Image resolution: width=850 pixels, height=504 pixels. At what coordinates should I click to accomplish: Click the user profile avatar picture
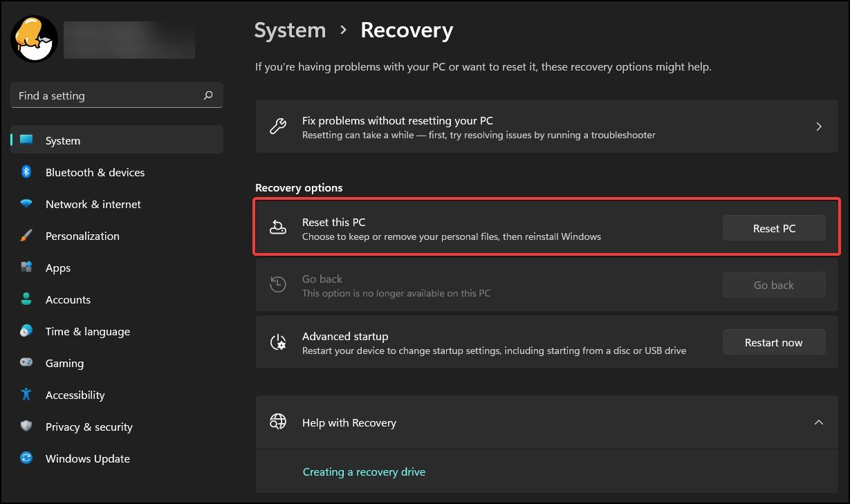(x=34, y=39)
